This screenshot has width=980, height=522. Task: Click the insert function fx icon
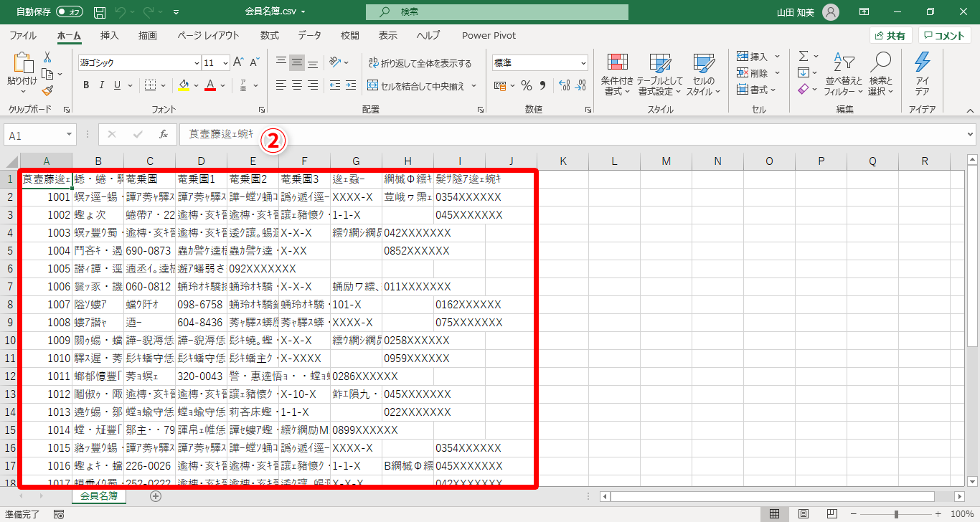tap(164, 134)
